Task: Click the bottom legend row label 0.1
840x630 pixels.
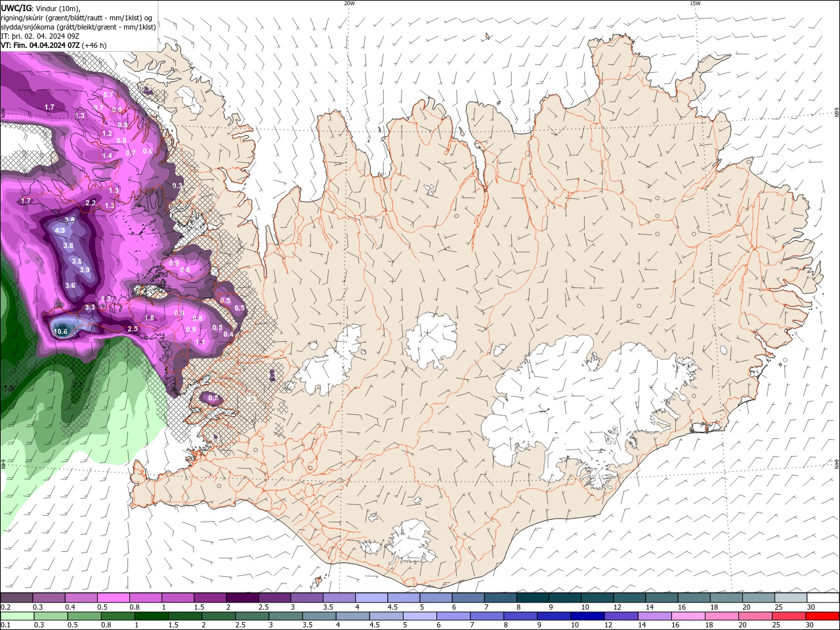Action: click(5, 625)
